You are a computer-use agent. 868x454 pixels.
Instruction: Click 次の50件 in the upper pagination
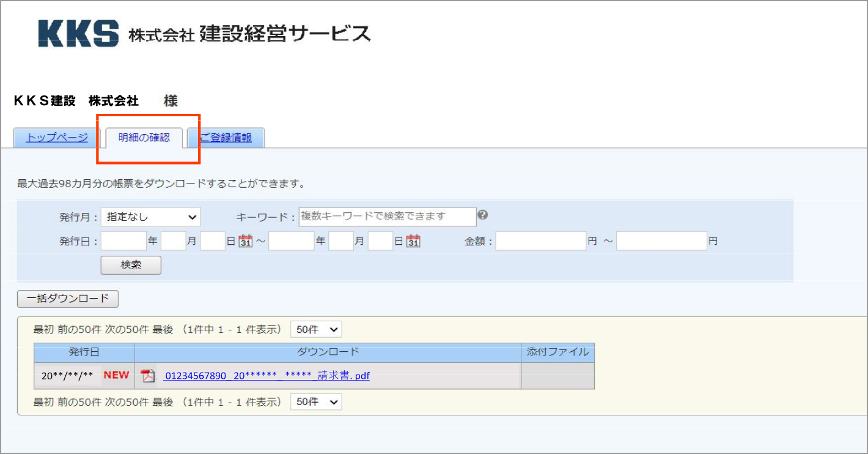[127, 330]
